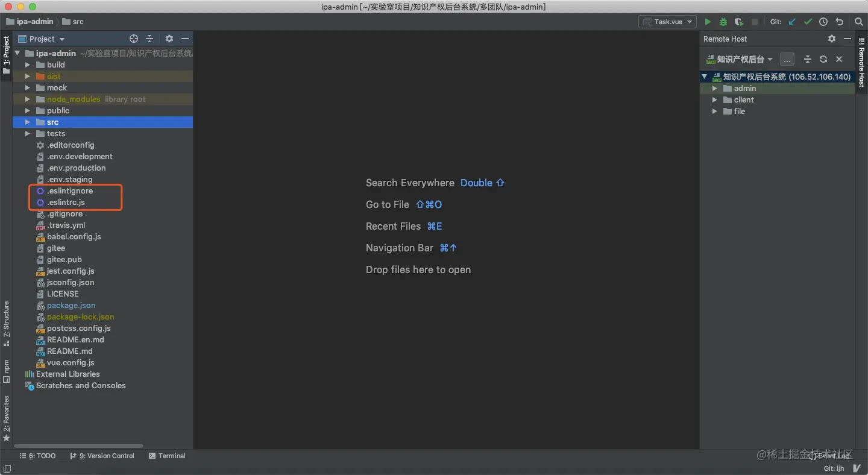Select the package-lock.json file

[81, 316]
